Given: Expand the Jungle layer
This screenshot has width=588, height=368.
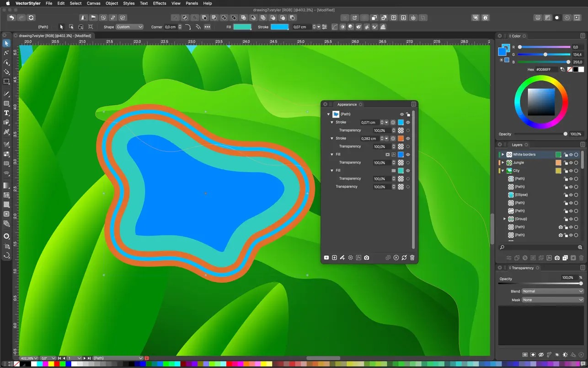Looking at the screenshot, I should pyautogui.click(x=503, y=162).
